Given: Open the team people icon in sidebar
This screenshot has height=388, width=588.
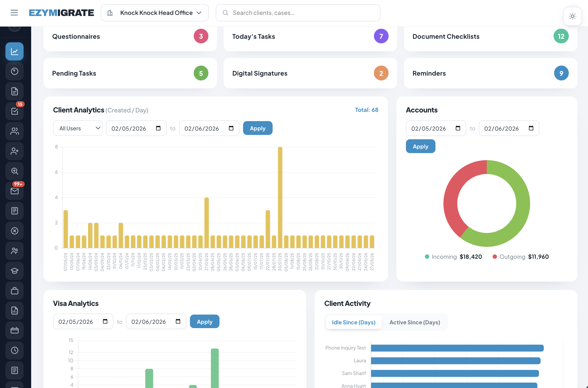Looking at the screenshot, I should point(15,251).
